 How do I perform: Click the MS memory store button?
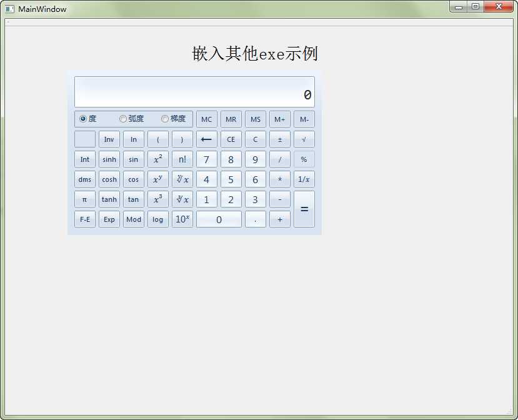point(256,119)
